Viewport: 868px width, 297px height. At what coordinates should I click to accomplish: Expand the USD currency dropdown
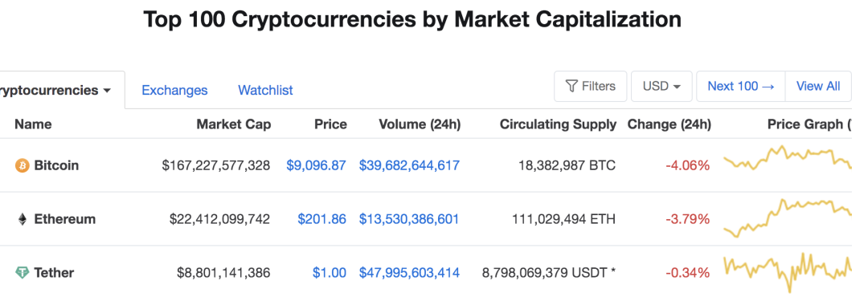pos(661,86)
